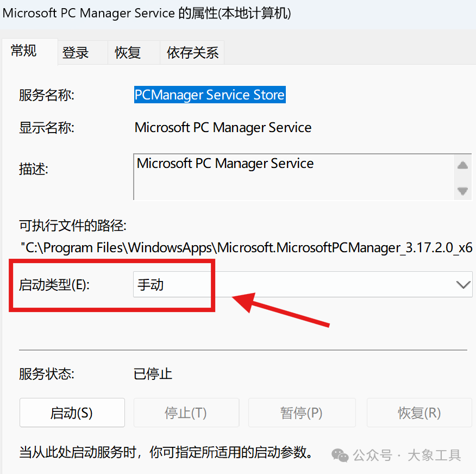Viewport: 476px width, 474px height.
Task: Click inside the 描述 description text box
Action: click(293, 176)
